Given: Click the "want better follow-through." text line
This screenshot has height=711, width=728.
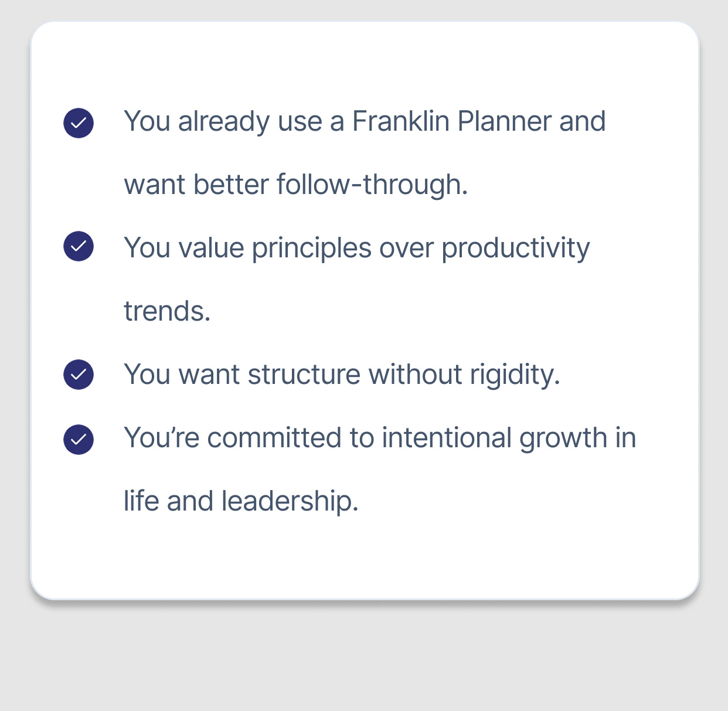Looking at the screenshot, I should click(296, 185).
